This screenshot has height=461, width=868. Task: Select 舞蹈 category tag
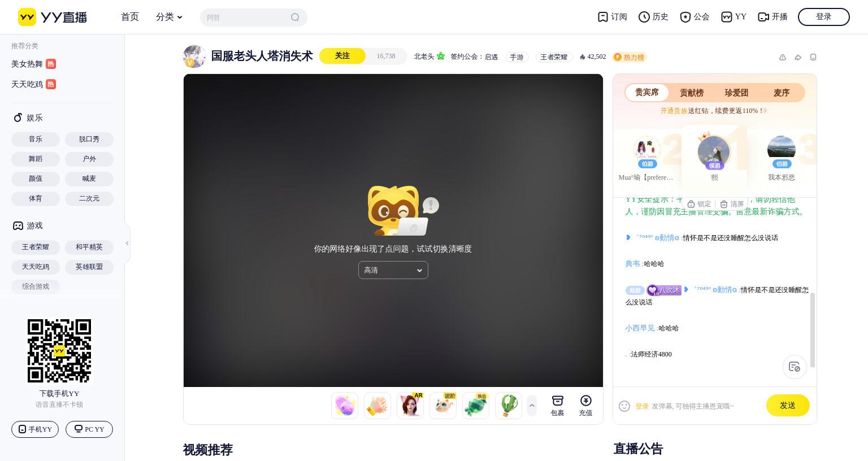tap(36, 159)
